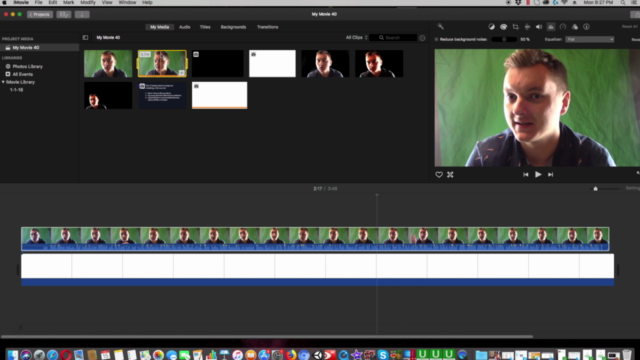Click the import media down-arrow button
Screen dimensions: 640x360
point(82,14)
